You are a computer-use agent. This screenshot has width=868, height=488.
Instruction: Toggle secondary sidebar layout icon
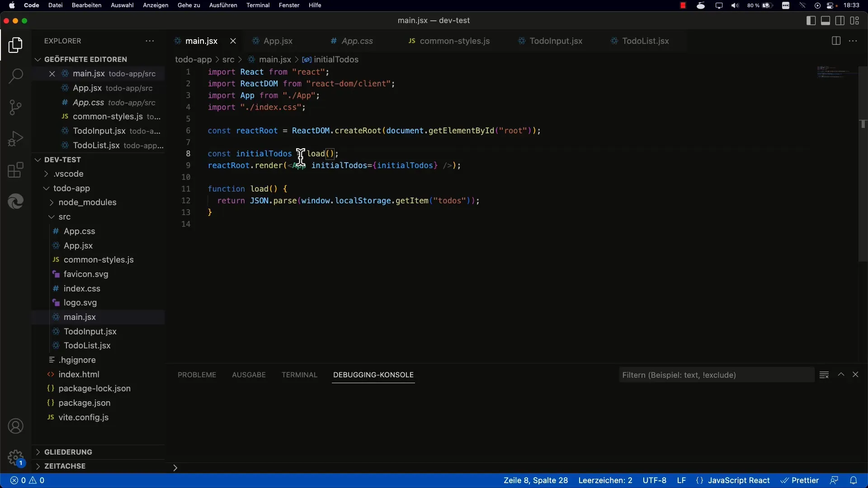tap(840, 20)
